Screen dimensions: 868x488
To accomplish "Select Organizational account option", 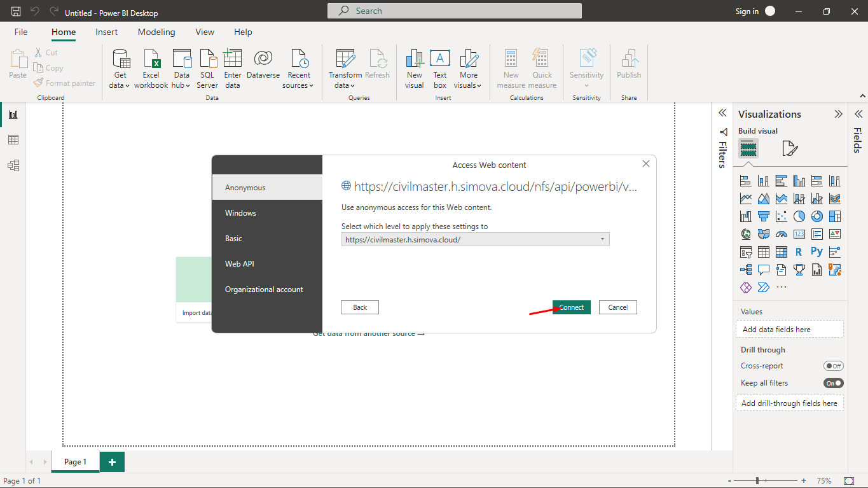I will pos(267,289).
